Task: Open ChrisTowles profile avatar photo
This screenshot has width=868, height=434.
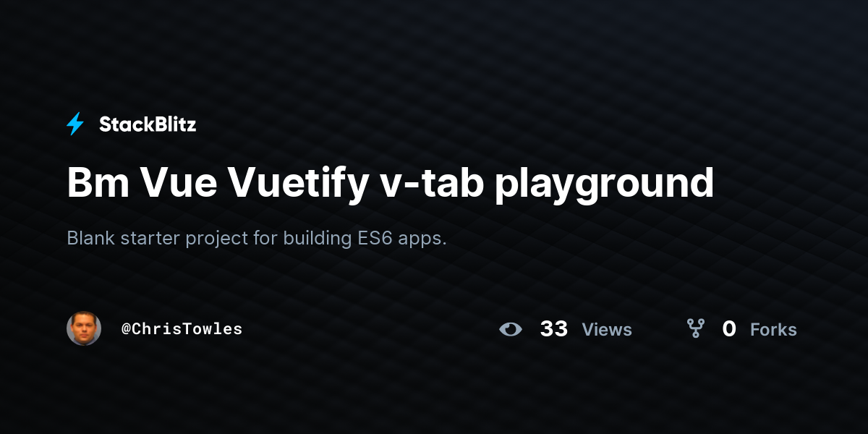Action: click(x=84, y=328)
